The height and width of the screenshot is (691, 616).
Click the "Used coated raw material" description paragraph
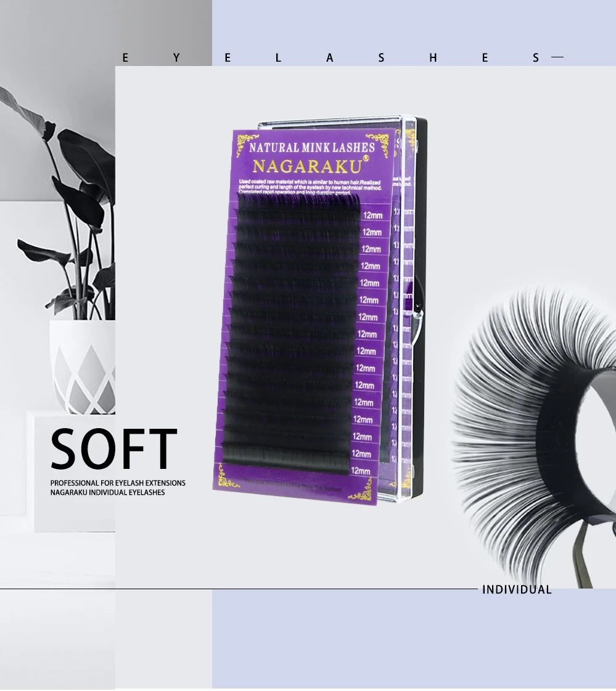tap(310, 187)
